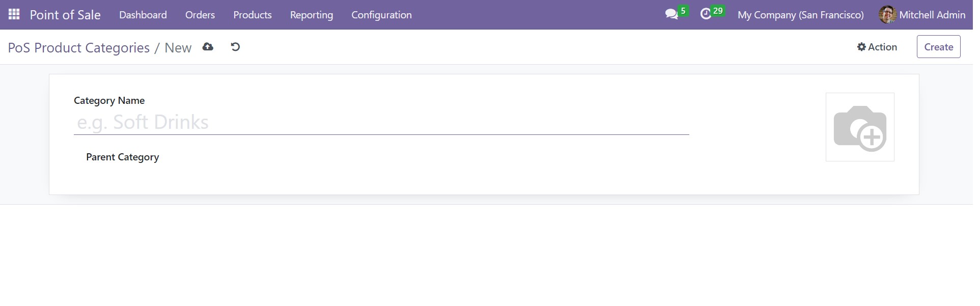Open the Orders menu
Image resolution: width=980 pixels, height=306 pixels.
click(x=200, y=15)
